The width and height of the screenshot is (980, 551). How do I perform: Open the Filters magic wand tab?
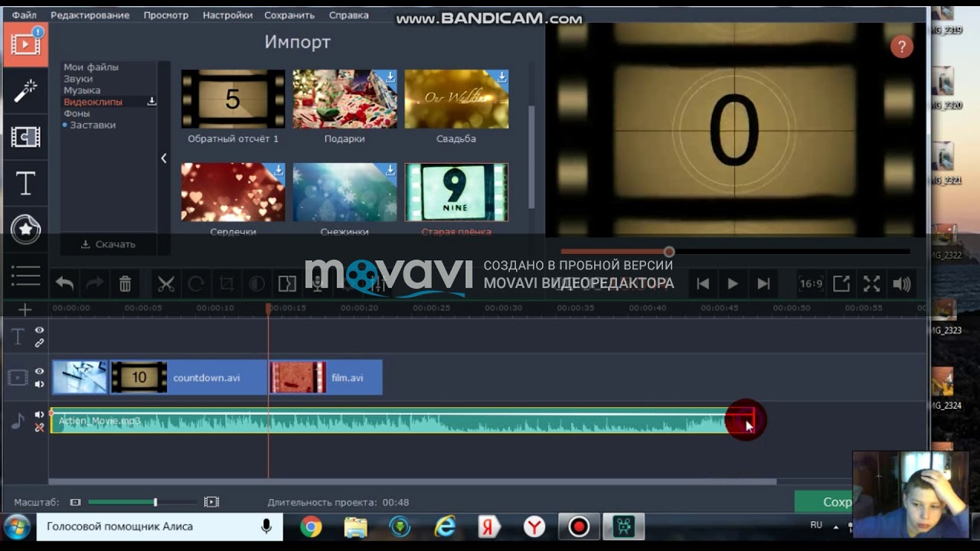[25, 91]
